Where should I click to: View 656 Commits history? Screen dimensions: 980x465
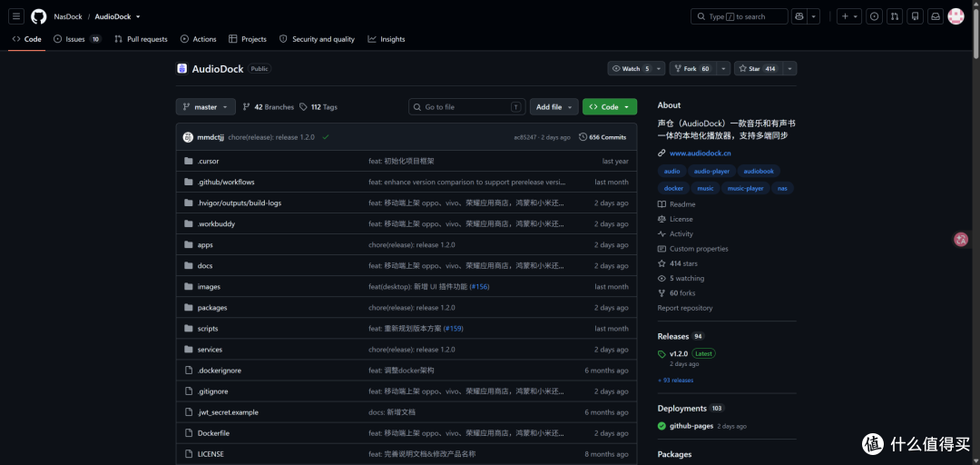tap(603, 137)
